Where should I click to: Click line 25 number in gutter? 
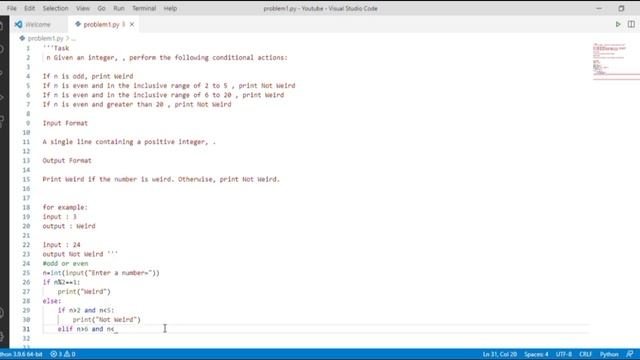pos(26,273)
